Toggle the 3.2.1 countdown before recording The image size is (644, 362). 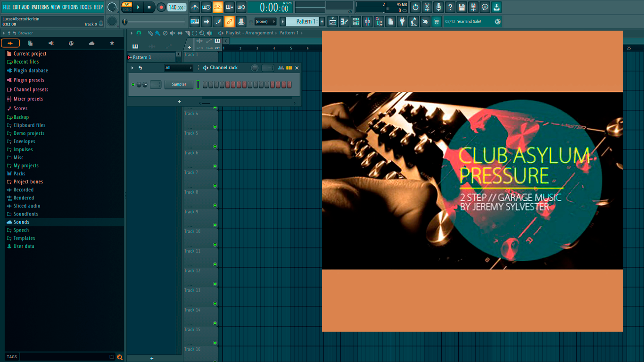(x=218, y=7)
